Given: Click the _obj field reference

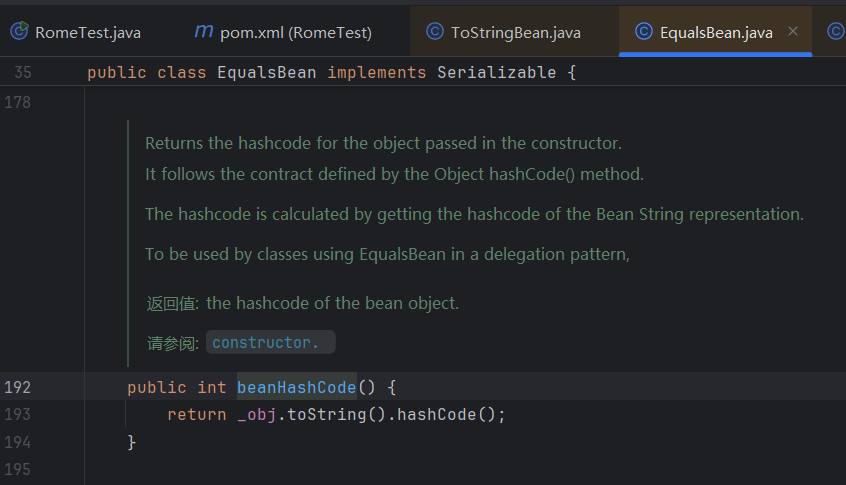Looking at the screenshot, I should (257, 414).
